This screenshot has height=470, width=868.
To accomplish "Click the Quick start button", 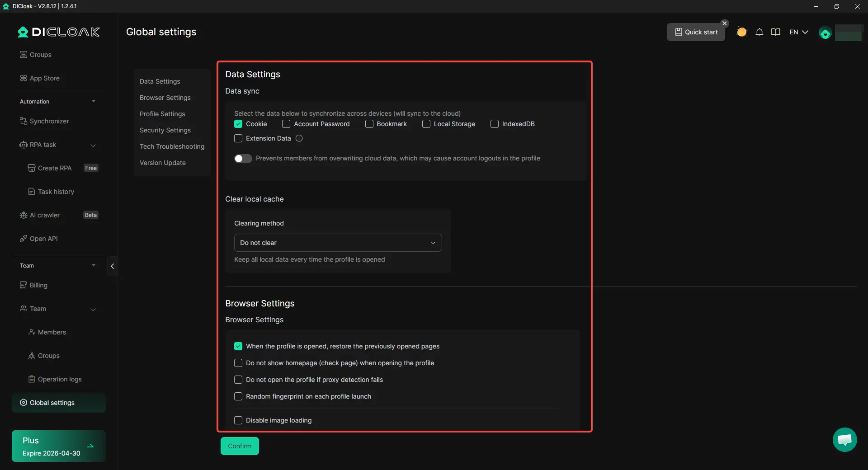I will pyautogui.click(x=696, y=32).
